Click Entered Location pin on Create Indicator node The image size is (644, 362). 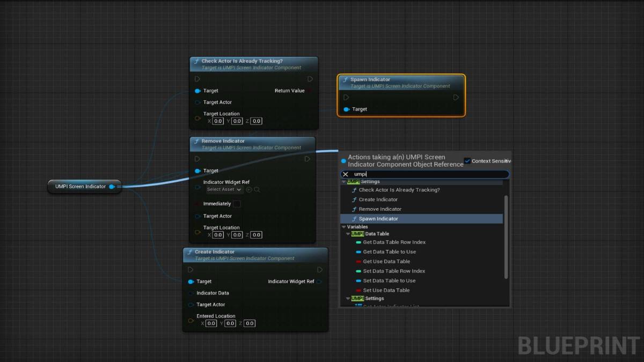[191, 320]
